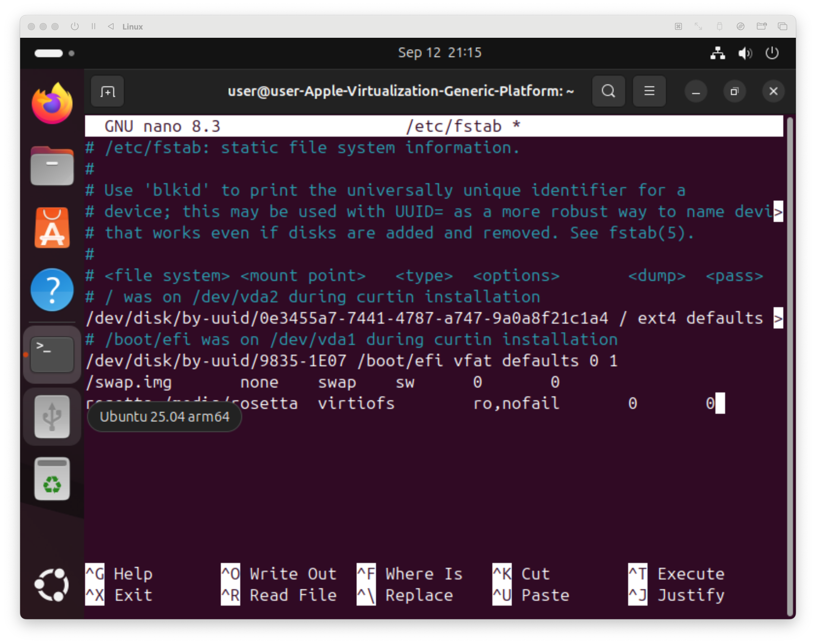
Task: Open Firefox from the dock
Action: (x=52, y=103)
